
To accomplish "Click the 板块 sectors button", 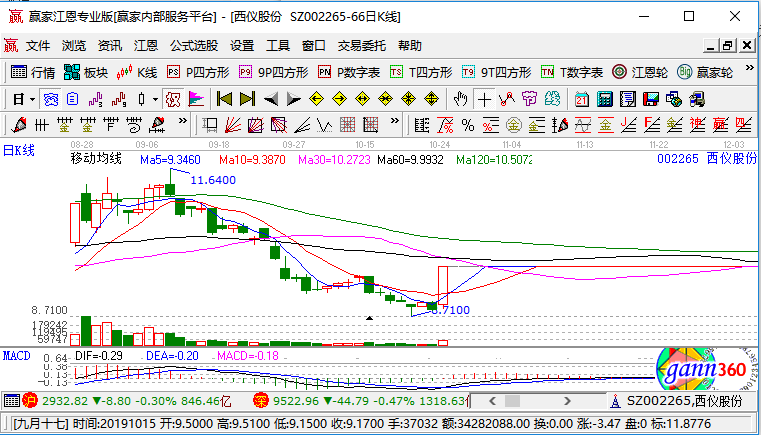I will [86, 72].
